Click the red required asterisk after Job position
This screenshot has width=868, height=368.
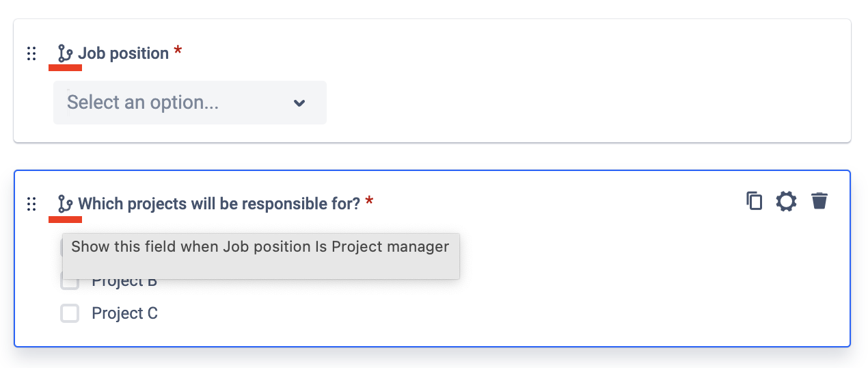tap(178, 53)
